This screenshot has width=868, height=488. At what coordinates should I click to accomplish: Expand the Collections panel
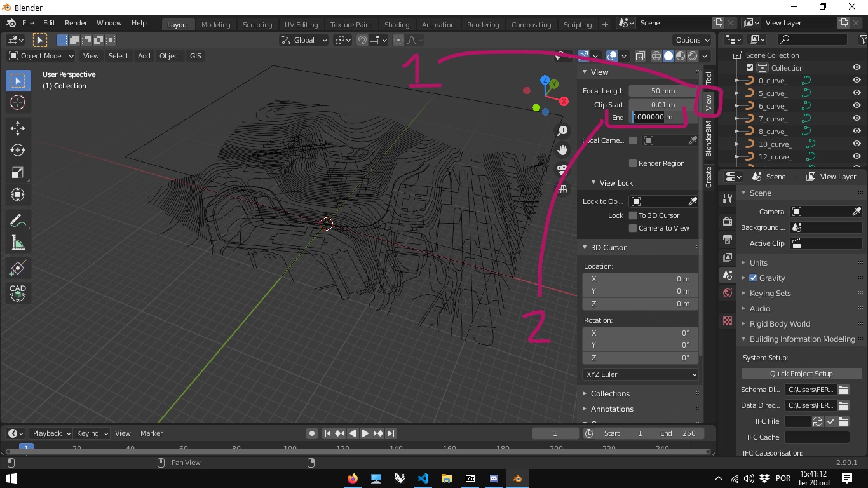click(x=610, y=393)
